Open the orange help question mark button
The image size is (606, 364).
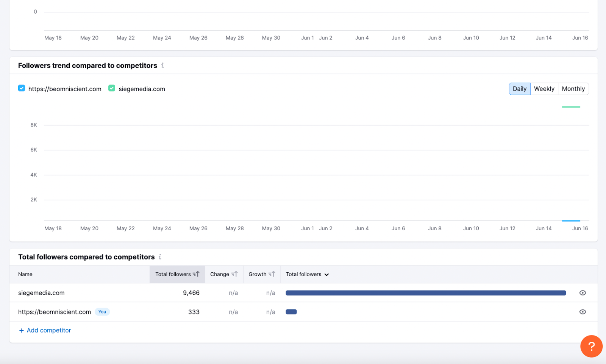(x=591, y=346)
